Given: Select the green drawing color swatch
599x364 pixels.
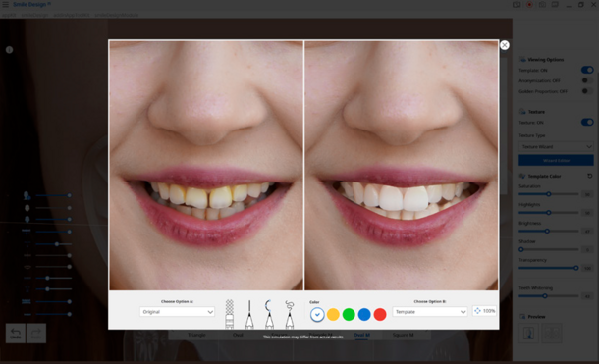Looking at the screenshot, I should [349, 314].
